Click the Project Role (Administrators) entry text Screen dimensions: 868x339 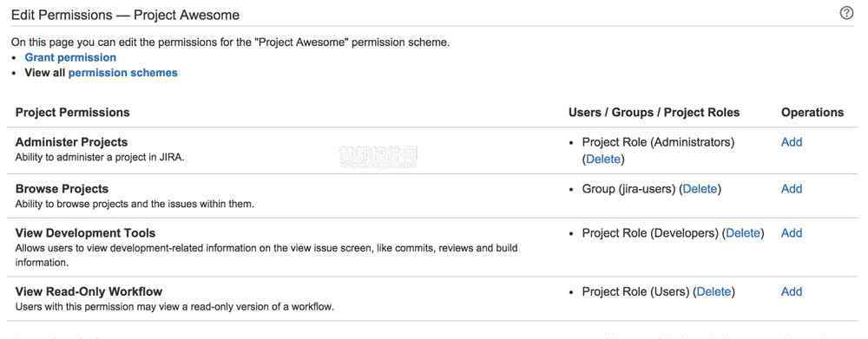(658, 142)
